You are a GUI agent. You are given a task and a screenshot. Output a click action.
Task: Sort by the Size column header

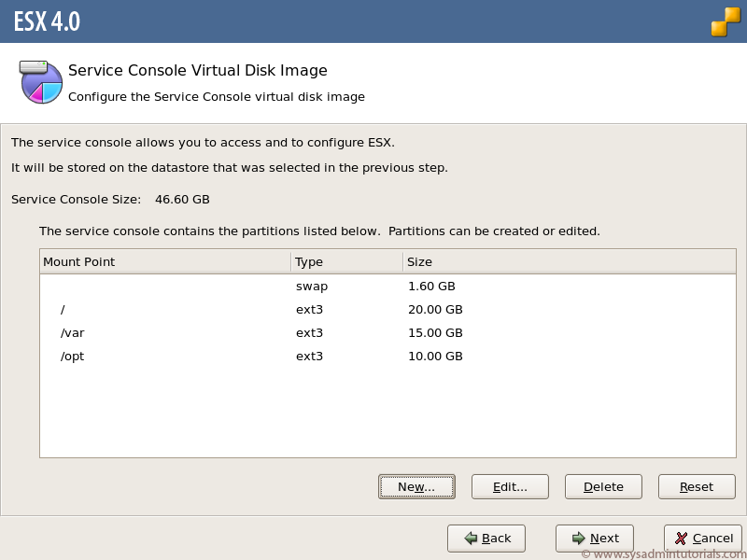[570, 262]
